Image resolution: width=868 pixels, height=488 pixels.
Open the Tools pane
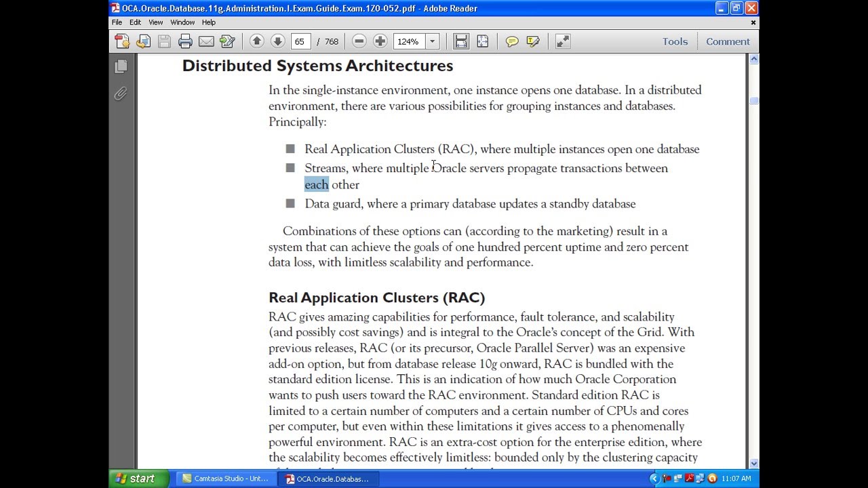pos(675,41)
